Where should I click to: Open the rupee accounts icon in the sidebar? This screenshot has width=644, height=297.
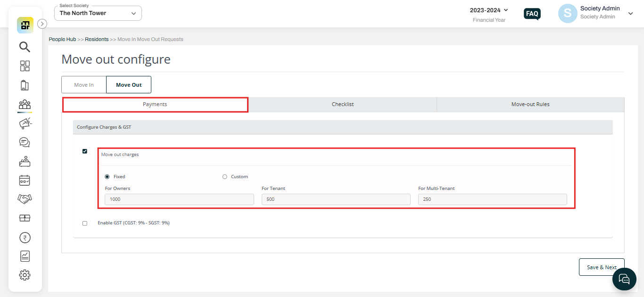point(25,237)
